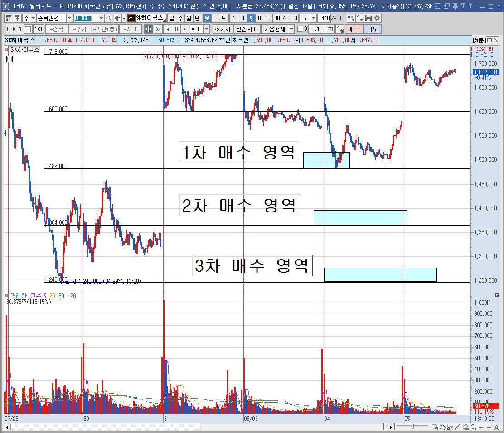Viewport: 504px width, 433px height.
Task: Click the title bar help question icon
Action: pyautogui.click(x=470, y=6)
